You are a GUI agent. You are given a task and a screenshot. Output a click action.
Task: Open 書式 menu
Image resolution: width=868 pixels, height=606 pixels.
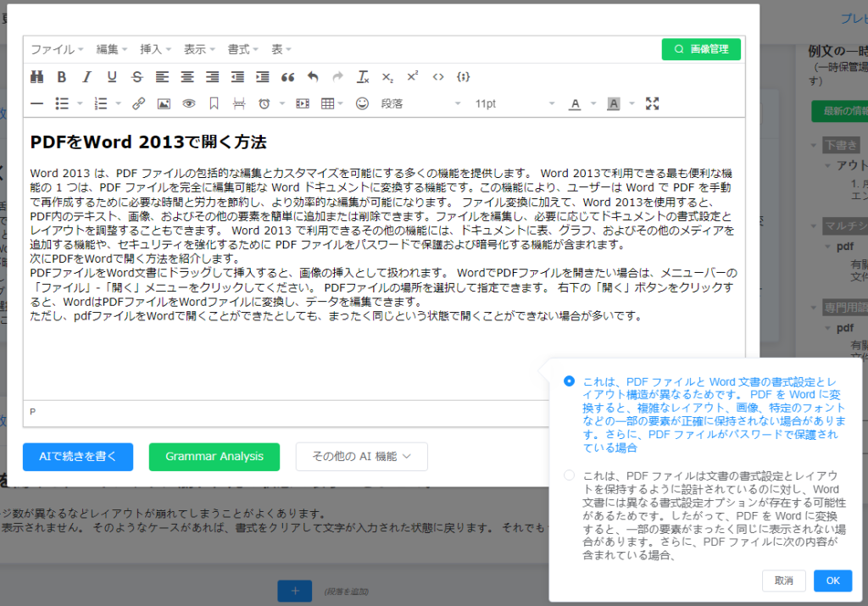click(242, 49)
